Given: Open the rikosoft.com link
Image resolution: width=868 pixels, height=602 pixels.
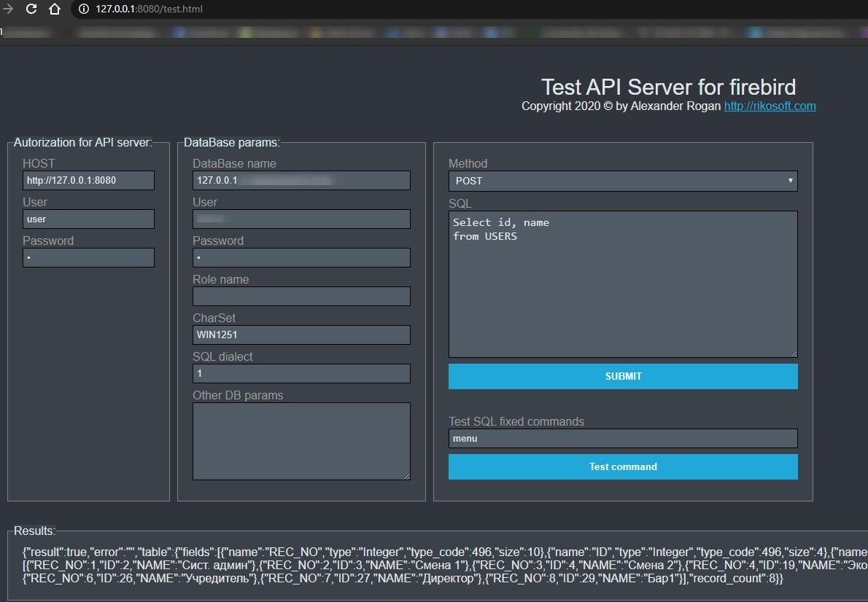Looking at the screenshot, I should coord(770,106).
